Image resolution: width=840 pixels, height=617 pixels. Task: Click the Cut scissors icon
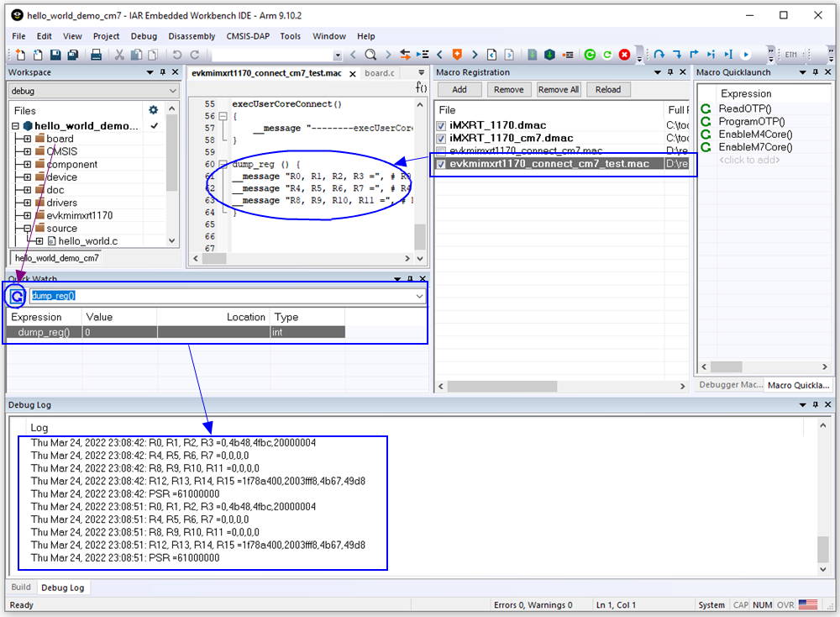tap(119, 55)
